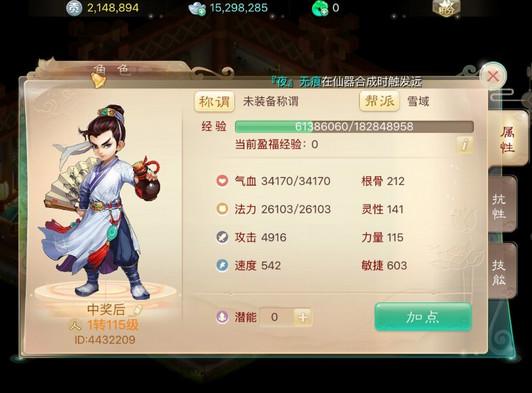Click the 经验 experience progress bar
Image resolution: width=532 pixels, height=393 pixels.
(354, 127)
